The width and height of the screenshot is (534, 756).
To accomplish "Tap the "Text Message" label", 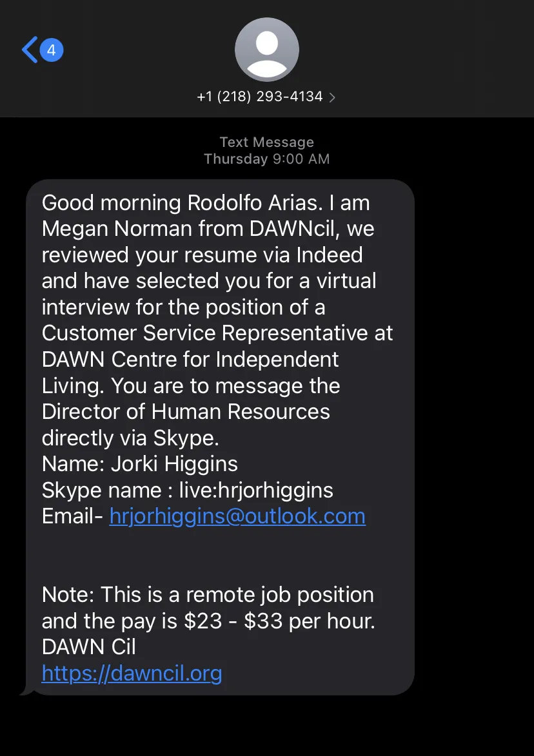I will coord(267,142).
